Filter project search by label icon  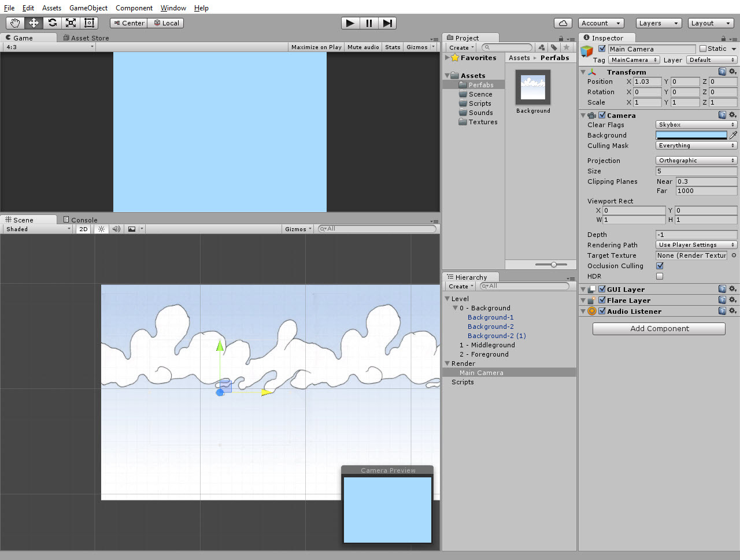click(x=554, y=47)
